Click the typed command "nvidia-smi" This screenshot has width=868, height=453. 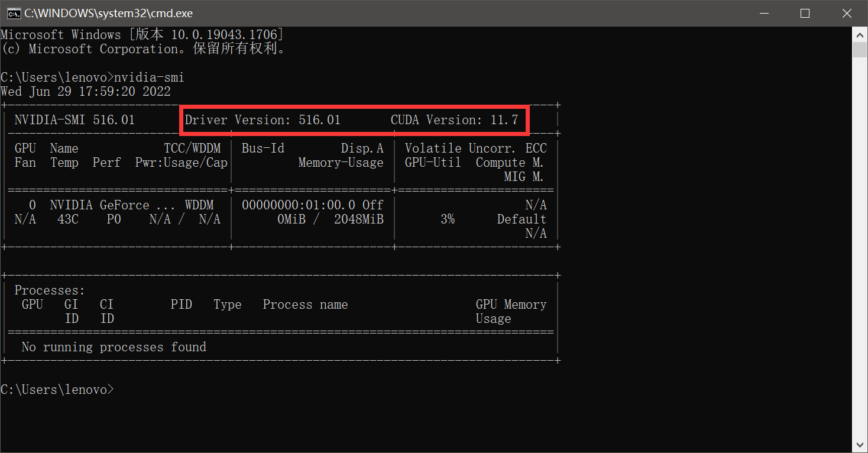pos(149,77)
